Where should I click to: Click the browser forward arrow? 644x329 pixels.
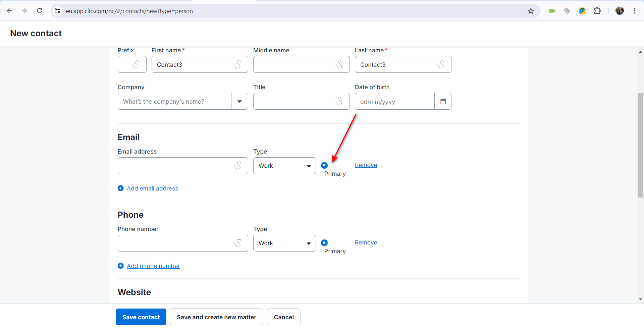click(x=24, y=11)
